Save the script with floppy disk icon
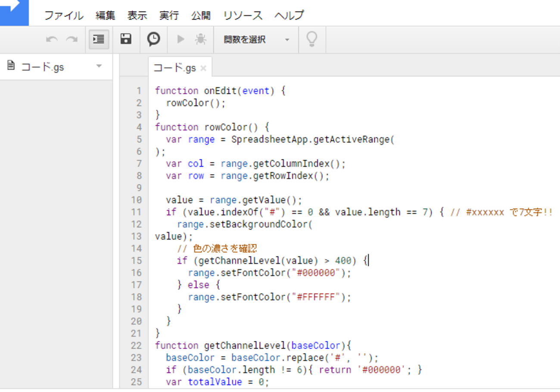This screenshot has width=560, height=392. (126, 40)
